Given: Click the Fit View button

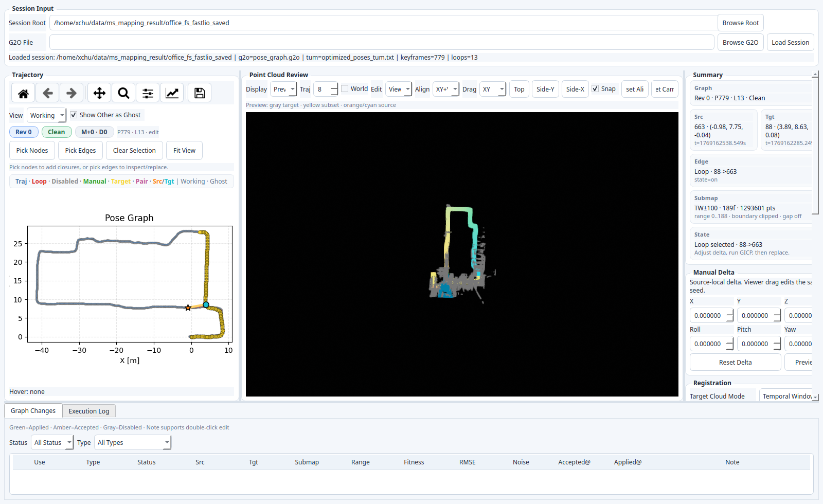Looking at the screenshot, I should pos(184,150).
